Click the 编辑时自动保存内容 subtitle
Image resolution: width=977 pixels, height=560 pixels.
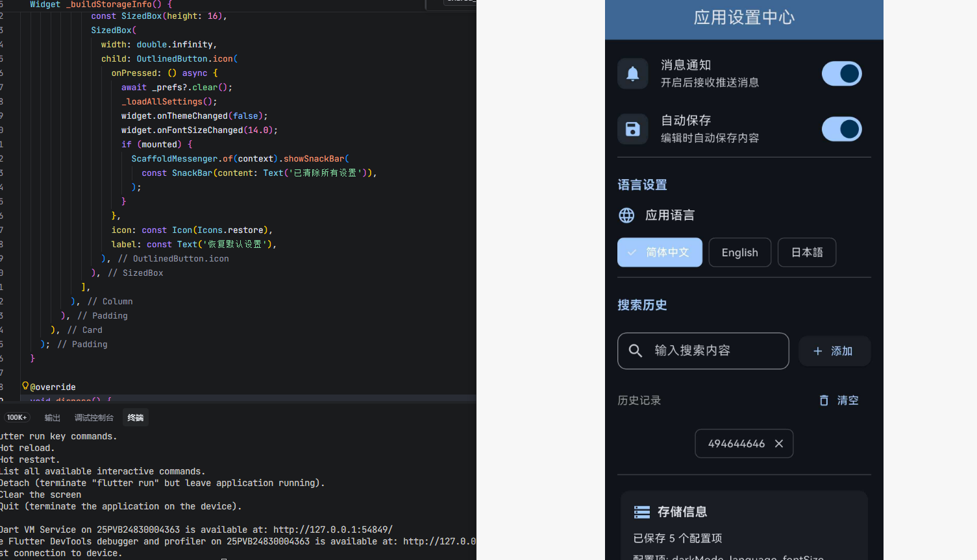point(710,138)
